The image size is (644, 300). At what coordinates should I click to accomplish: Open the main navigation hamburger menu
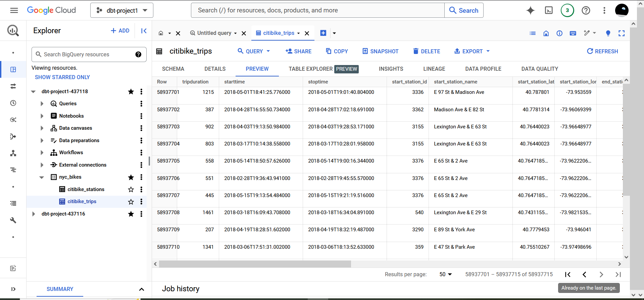click(14, 10)
